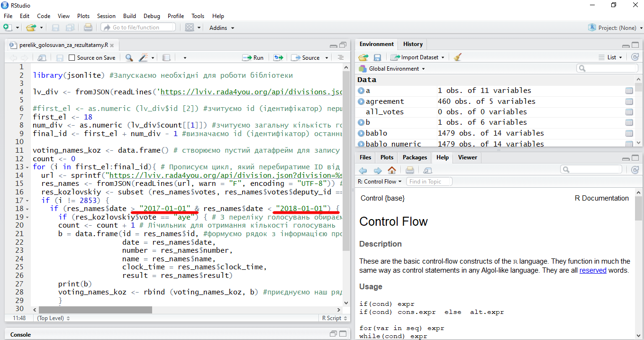644x340 pixels.
Task: Focus the Go to file/function field
Action: point(138,28)
